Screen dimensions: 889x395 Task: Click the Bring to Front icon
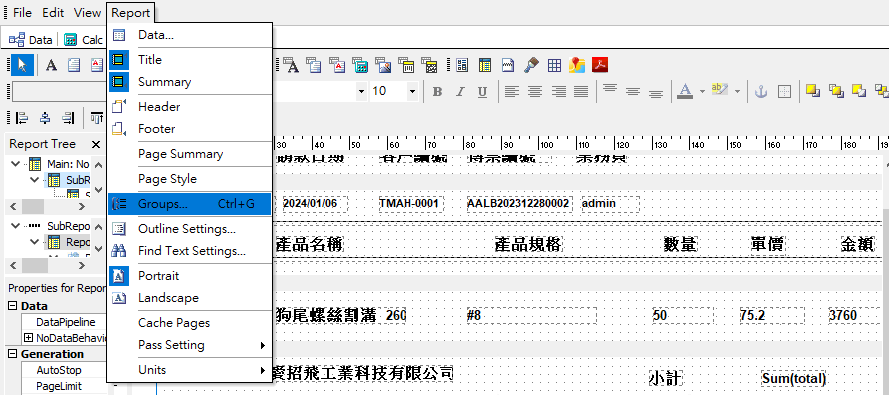813,91
